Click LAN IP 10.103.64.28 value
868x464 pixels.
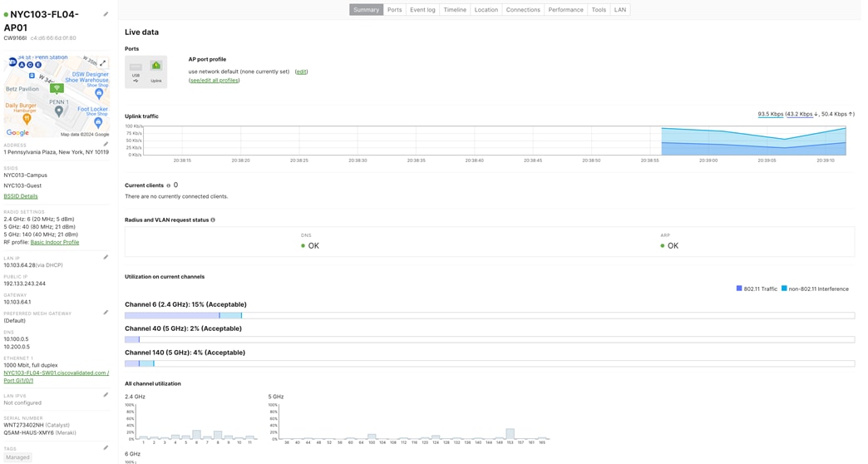pyautogui.click(x=19, y=265)
